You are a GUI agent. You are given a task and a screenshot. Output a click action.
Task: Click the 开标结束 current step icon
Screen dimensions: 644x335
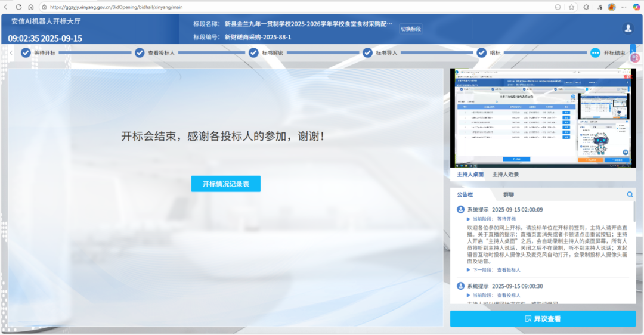click(x=595, y=53)
